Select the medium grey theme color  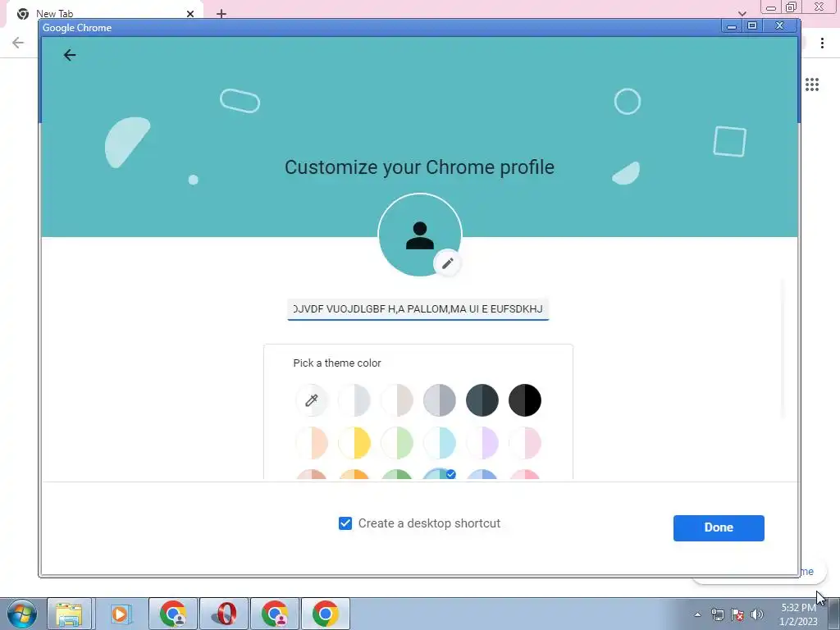point(440,400)
